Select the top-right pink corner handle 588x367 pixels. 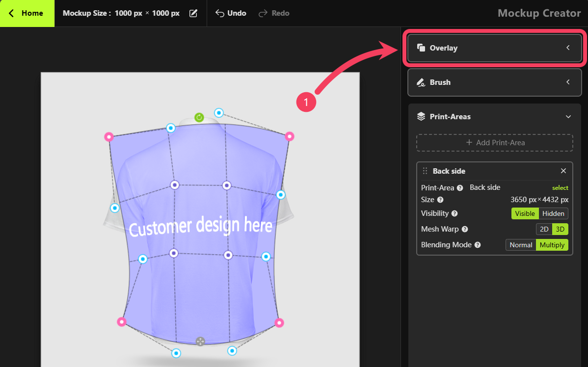point(289,136)
